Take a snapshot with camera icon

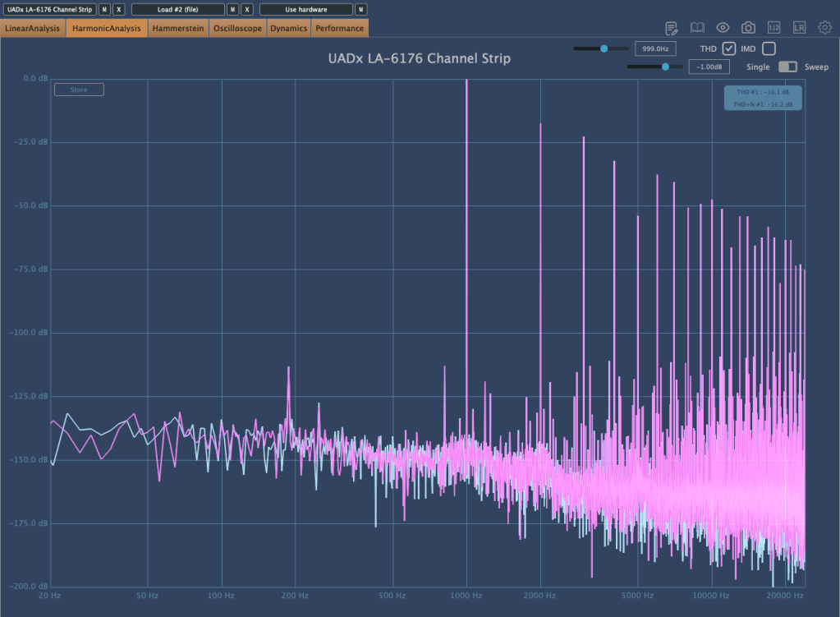(748, 28)
